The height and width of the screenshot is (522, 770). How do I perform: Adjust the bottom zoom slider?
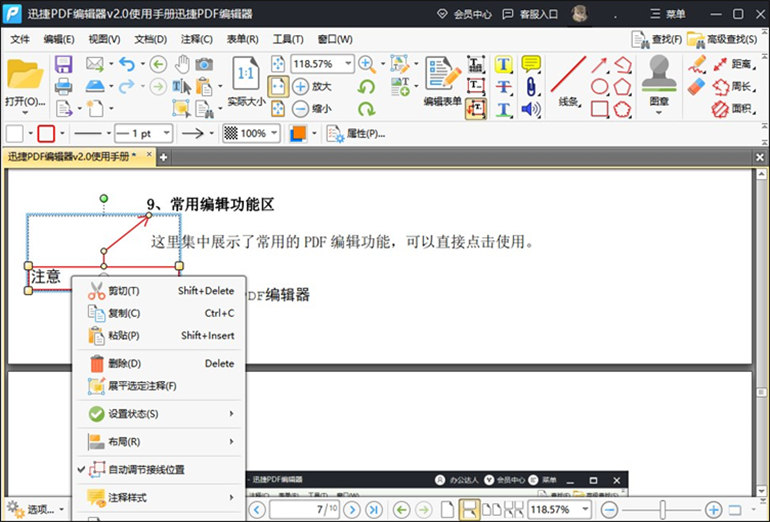(x=662, y=509)
